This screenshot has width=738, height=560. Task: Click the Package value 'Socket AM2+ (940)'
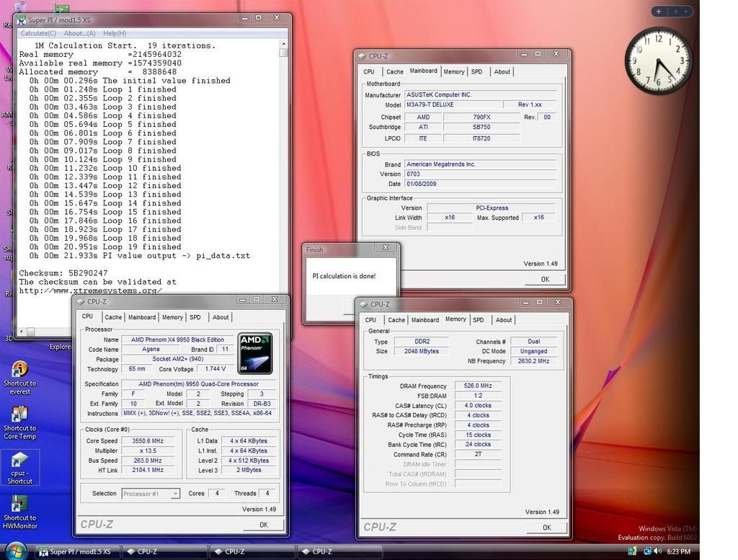(x=177, y=359)
